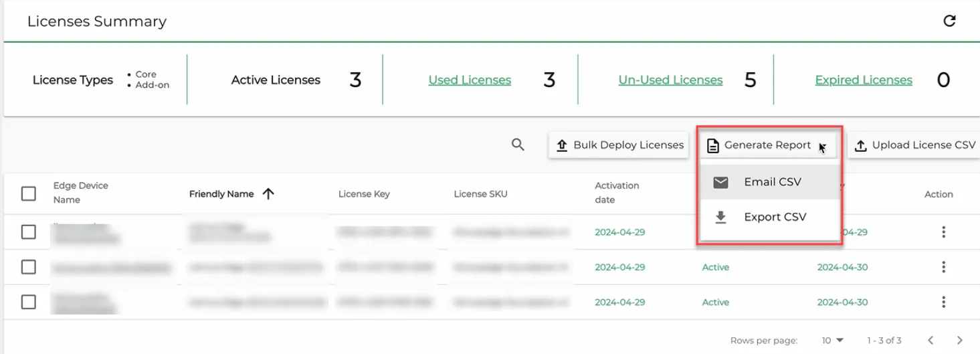
Task: Go to the previous page of licenses
Action: point(930,340)
